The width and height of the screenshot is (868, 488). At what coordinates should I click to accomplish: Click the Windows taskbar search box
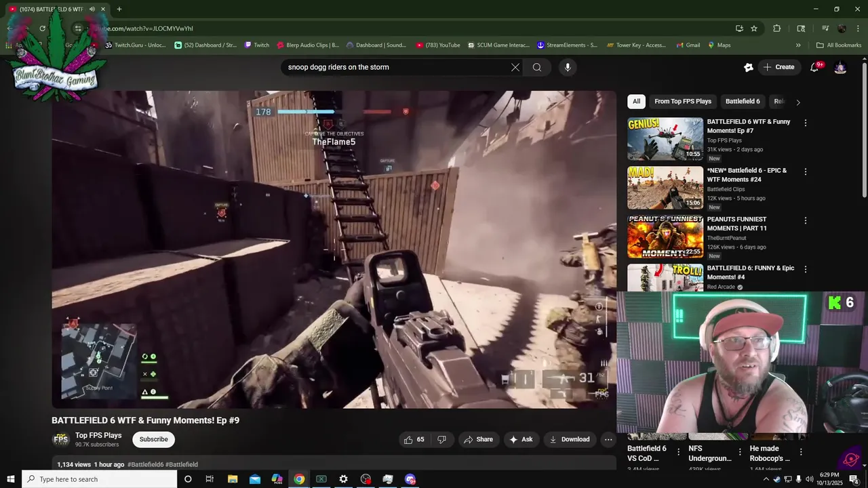coord(100,479)
